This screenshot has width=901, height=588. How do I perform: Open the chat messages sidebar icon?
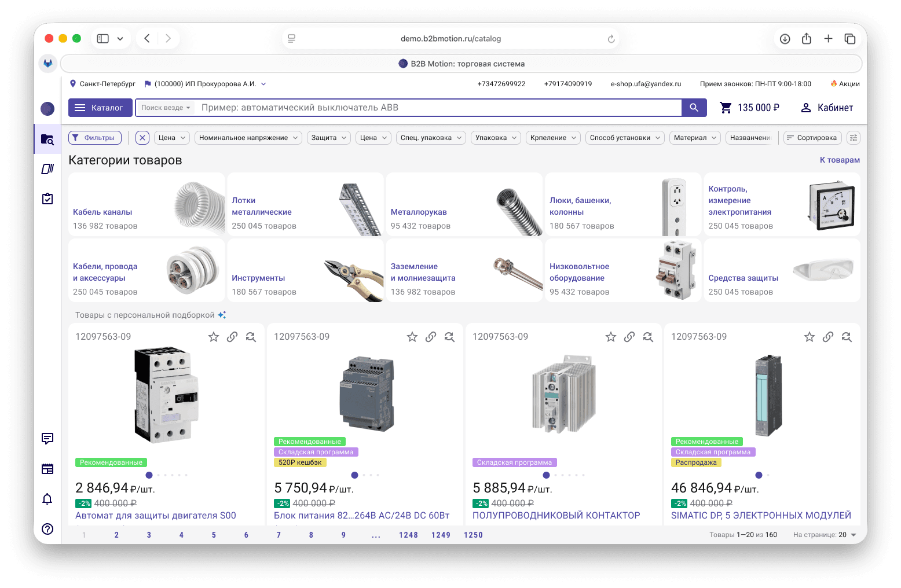point(47,439)
